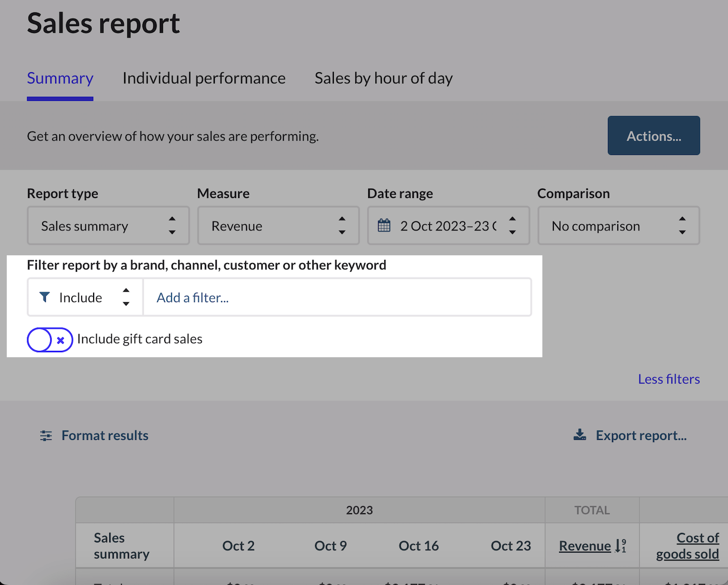Click the Format results sliders icon
728x585 pixels.
[x=45, y=435]
